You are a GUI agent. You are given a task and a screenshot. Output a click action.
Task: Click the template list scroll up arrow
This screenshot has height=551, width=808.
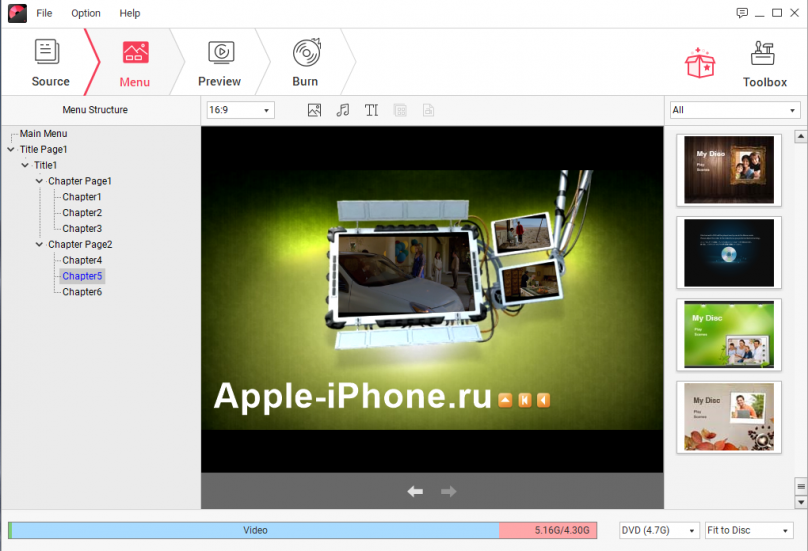(800, 137)
